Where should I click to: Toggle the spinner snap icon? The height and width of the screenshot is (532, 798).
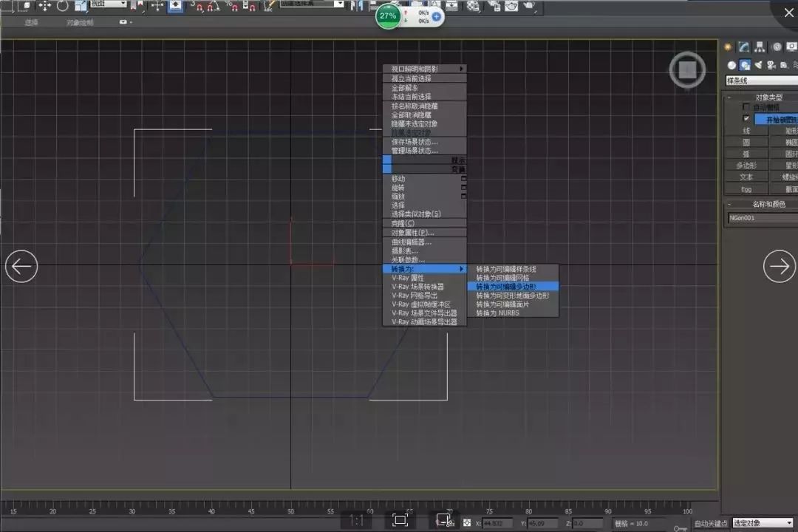(x=250, y=6)
